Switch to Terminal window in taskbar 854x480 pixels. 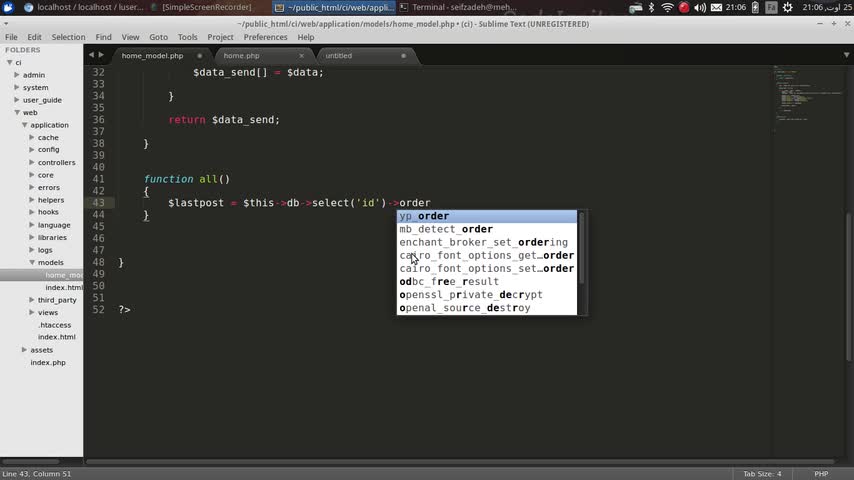pos(459,7)
